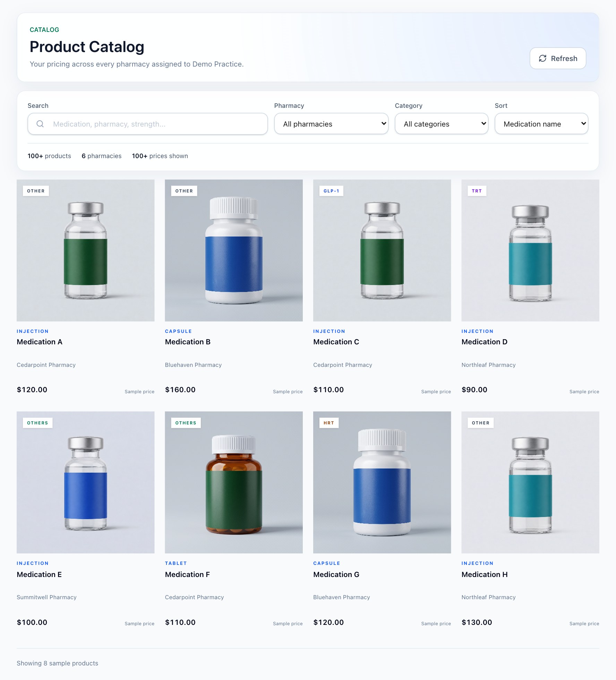Open the All categories dropdown
This screenshot has height=680, width=616.
coord(442,124)
